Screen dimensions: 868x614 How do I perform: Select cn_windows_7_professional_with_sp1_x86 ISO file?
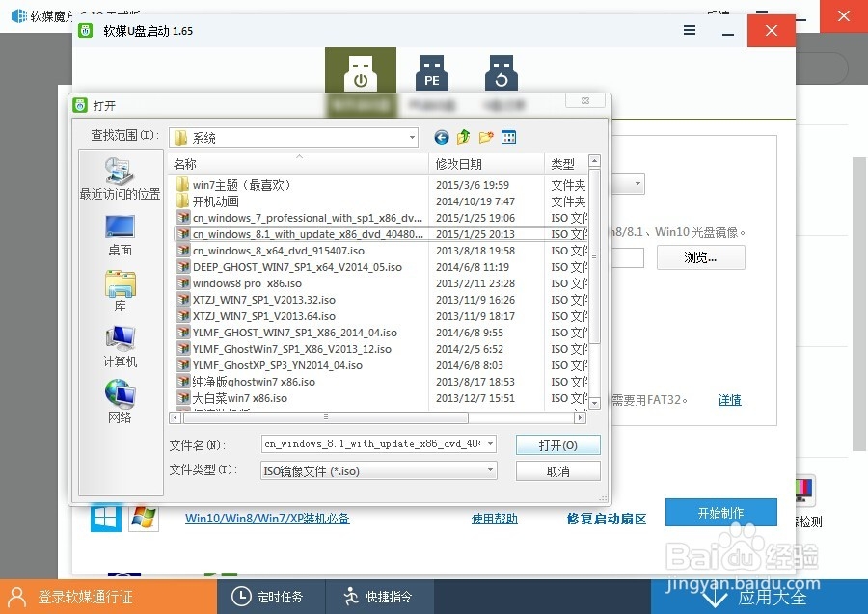[x=307, y=218]
